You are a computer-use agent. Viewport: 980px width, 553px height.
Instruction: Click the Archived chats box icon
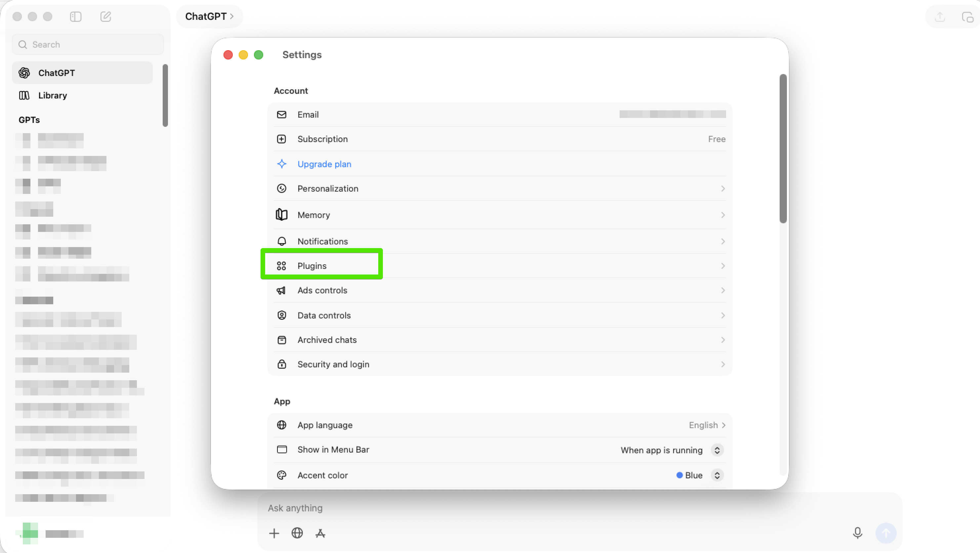point(281,340)
